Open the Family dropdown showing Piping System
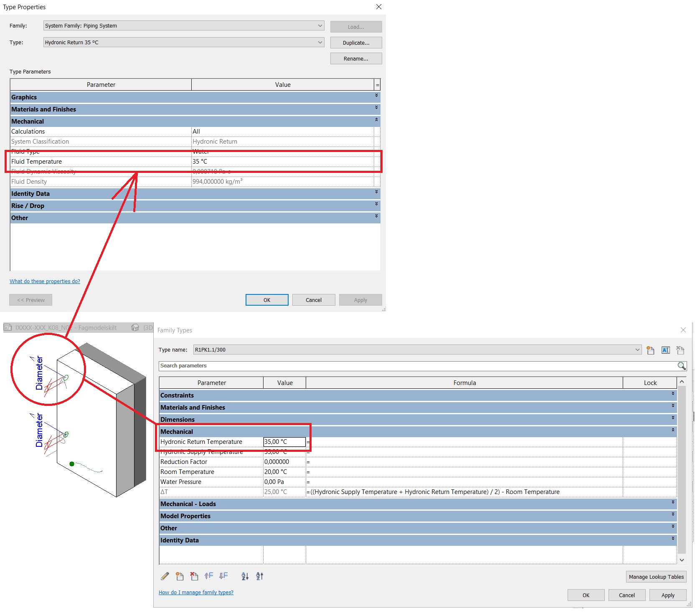700x613 pixels. click(x=320, y=25)
